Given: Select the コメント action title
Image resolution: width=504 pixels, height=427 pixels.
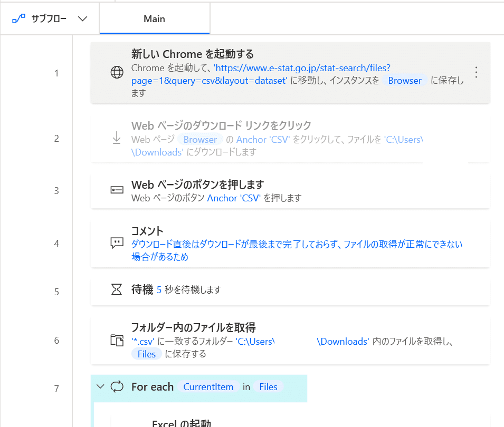Looking at the screenshot, I should pos(147,231).
